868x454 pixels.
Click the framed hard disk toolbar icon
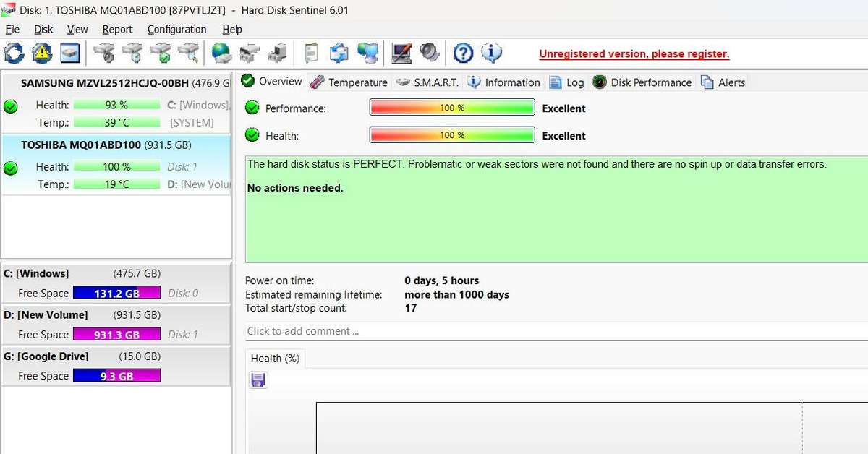point(70,53)
